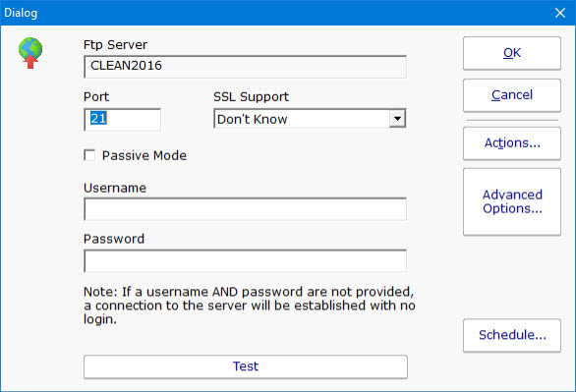The height and width of the screenshot is (392, 576).
Task: Run the FTP connection Test
Action: pyautogui.click(x=246, y=366)
